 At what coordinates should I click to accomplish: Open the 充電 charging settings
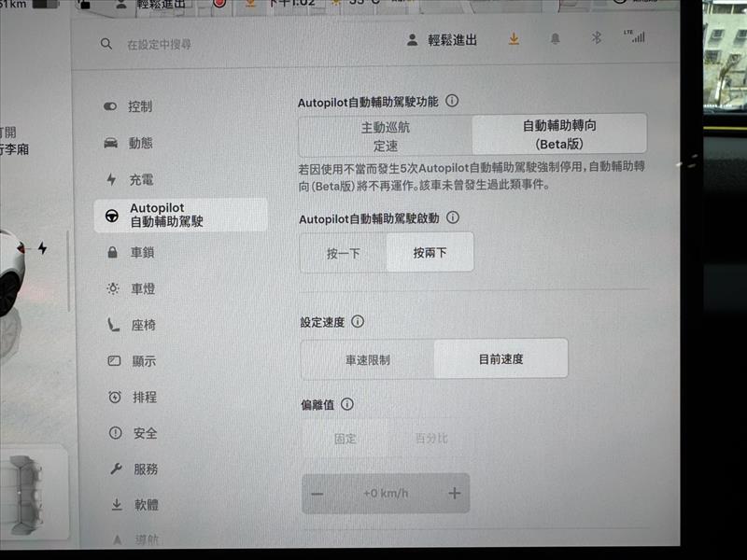[x=142, y=179]
